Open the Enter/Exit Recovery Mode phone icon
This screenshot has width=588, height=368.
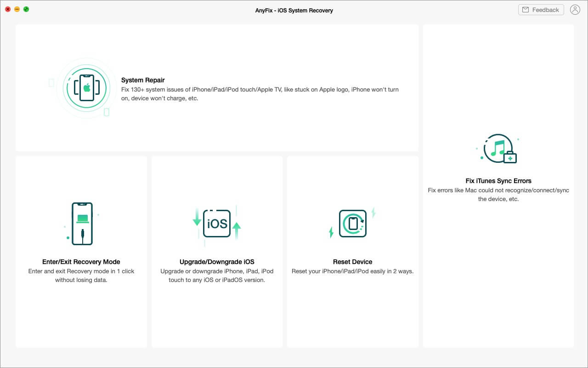point(82,224)
